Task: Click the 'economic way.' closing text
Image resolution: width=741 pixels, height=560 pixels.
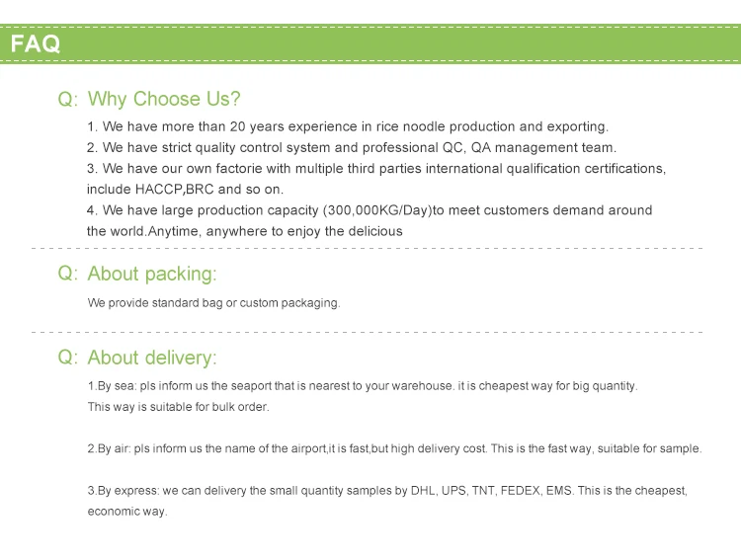Action: [x=127, y=512]
